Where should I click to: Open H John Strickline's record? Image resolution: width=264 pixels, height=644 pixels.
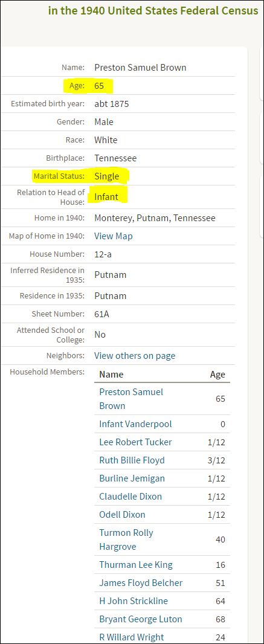pyautogui.click(x=134, y=601)
